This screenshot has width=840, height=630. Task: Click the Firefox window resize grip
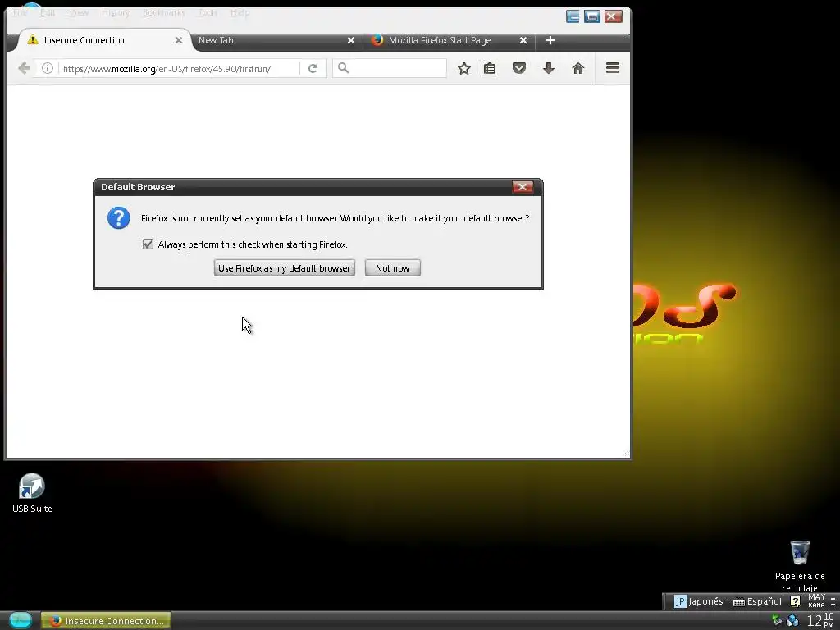click(626, 453)
